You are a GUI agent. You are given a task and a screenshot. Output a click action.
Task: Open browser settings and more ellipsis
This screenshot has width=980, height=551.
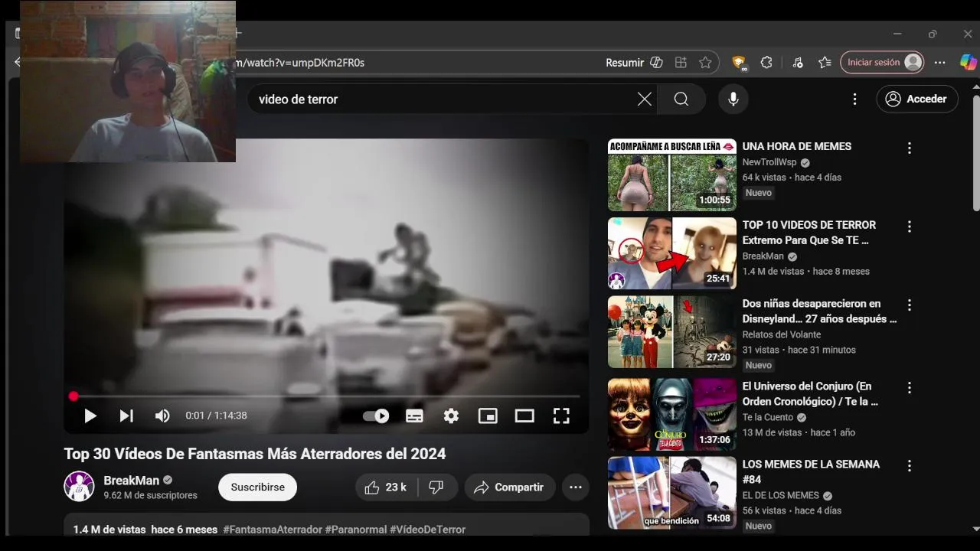pos(940,63)
